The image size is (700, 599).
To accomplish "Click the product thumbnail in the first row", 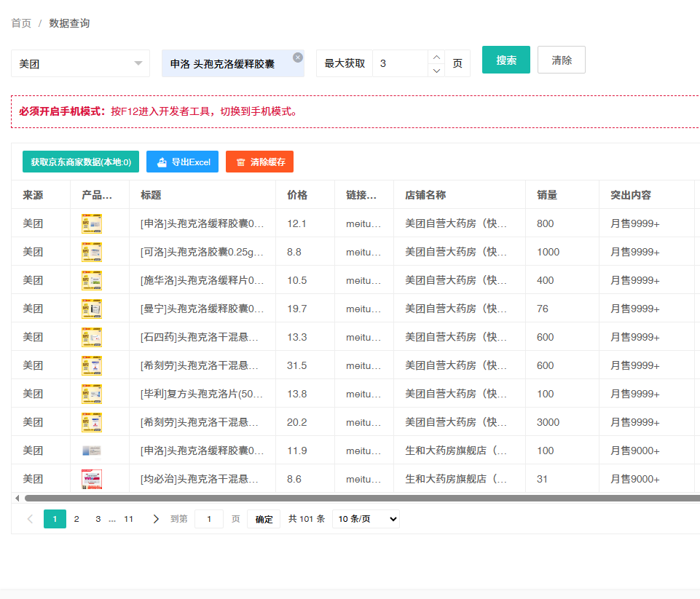I will pyautogui.click(x=92, y=223).
